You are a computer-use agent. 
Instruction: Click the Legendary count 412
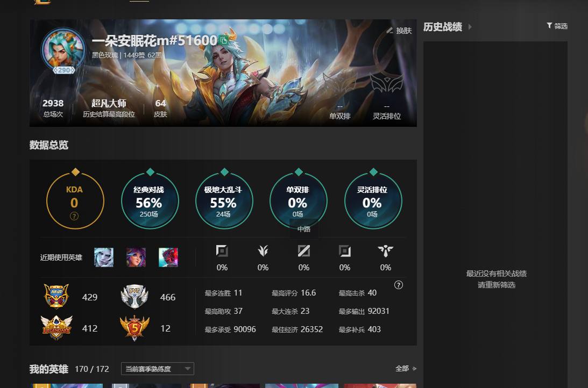pyautogui.click(x=90, y=328)
